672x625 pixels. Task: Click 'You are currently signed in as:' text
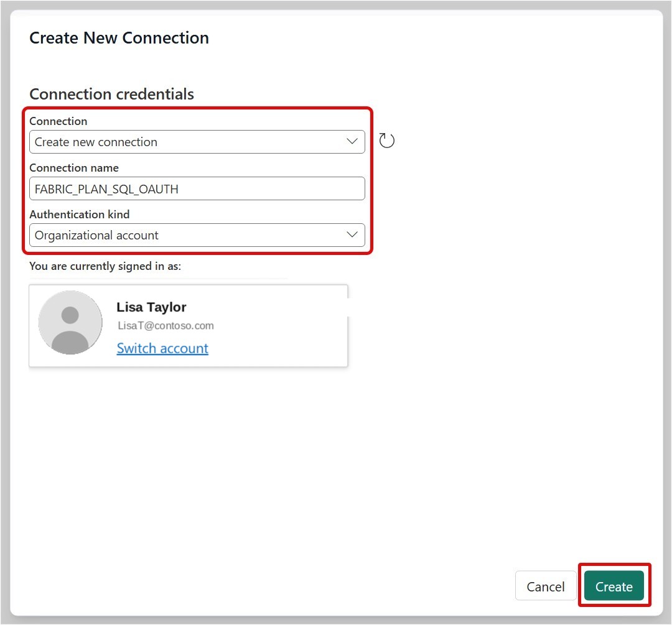(105, 266)
